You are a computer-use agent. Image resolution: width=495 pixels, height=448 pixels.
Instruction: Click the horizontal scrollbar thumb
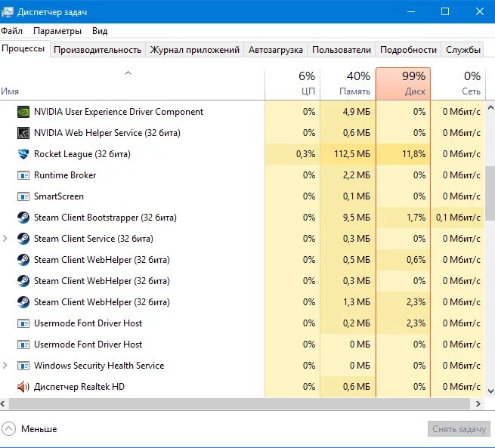tap(240, 404)
